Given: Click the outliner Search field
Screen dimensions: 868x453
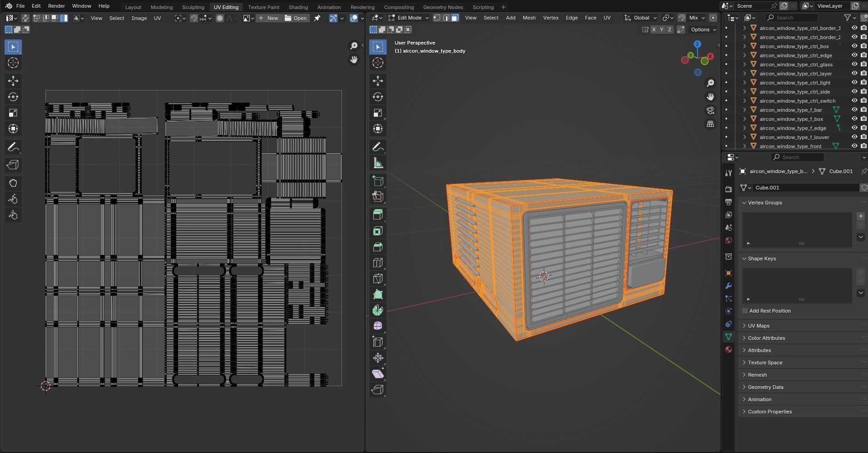Looking at the screenshot, I should tap(791, 18).
